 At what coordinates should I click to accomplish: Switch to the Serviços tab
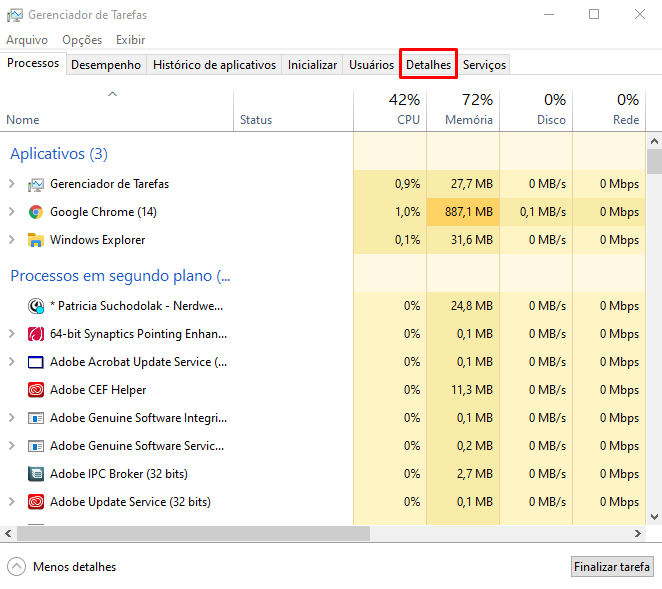click(x=484, y=65)
